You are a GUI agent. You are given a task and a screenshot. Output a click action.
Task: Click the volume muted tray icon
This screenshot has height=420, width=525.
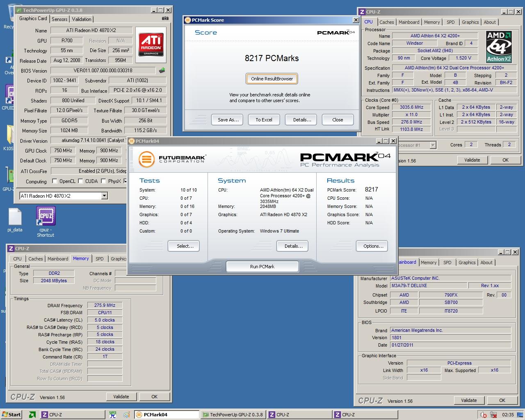483,415
